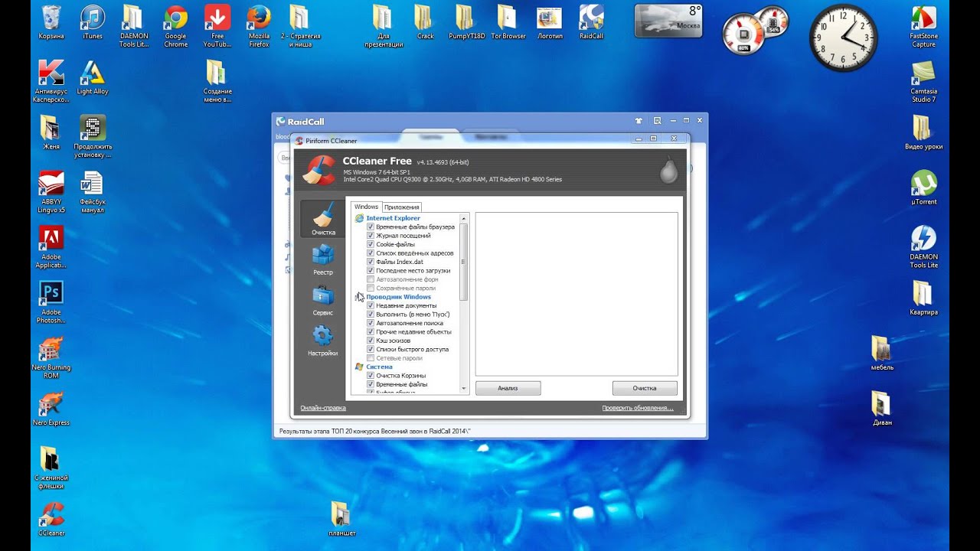This screenshot has width=980, height=551.
Task: Open the Camtasia Studio 7 shortcut
Action: 923,81
